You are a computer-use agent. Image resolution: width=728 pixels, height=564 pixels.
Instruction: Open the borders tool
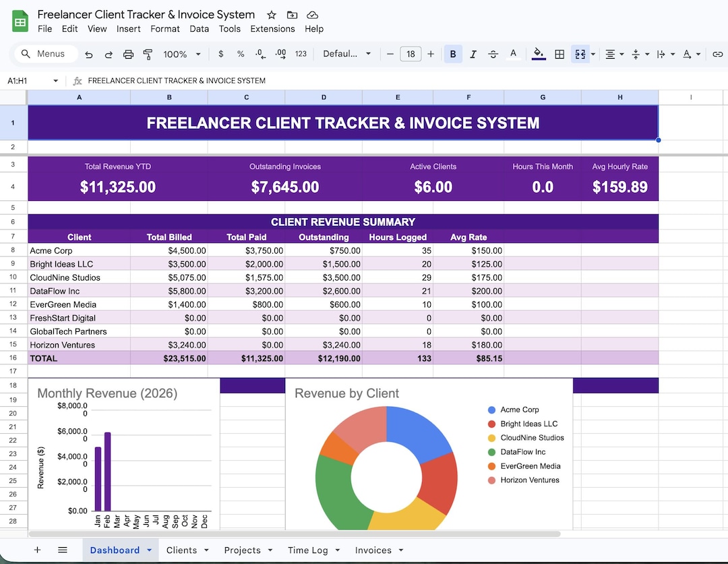click(x=559, y=54)
